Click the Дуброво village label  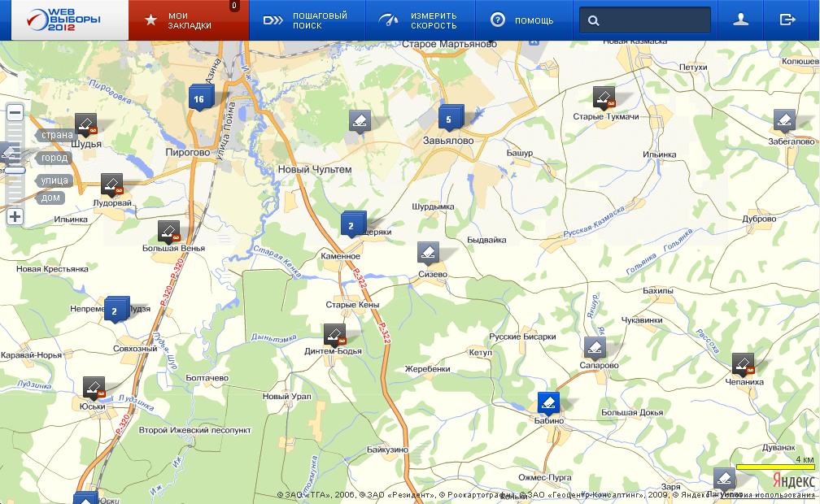coord(759,219)
